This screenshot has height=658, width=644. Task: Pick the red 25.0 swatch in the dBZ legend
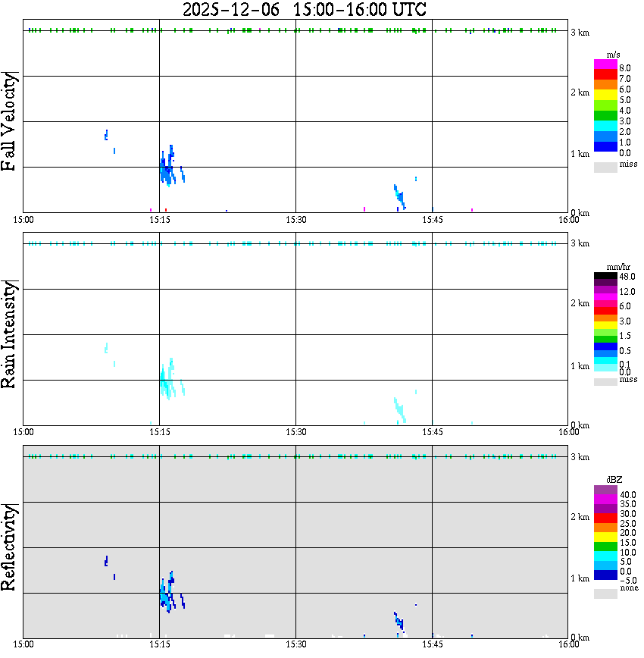605,519
